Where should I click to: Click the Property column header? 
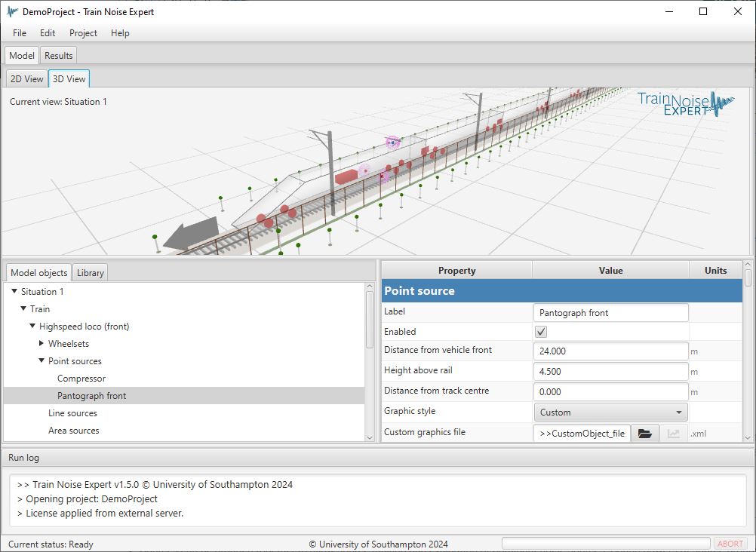(456, 271)
